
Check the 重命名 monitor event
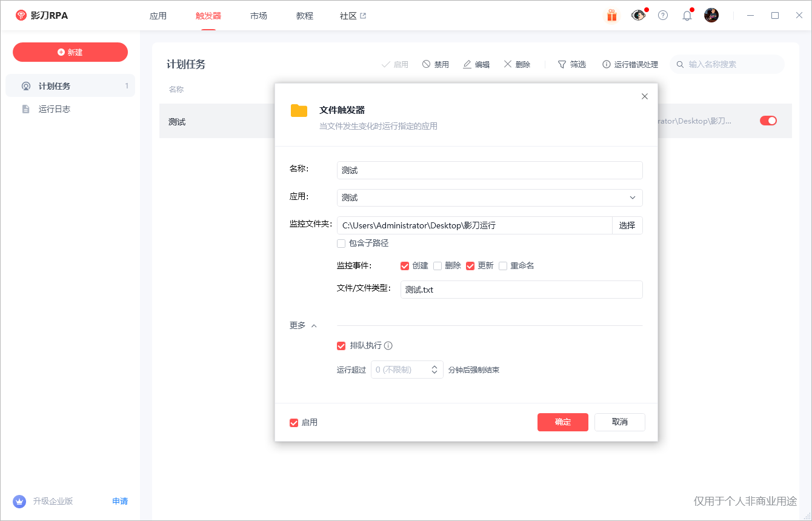click(503, 266)
